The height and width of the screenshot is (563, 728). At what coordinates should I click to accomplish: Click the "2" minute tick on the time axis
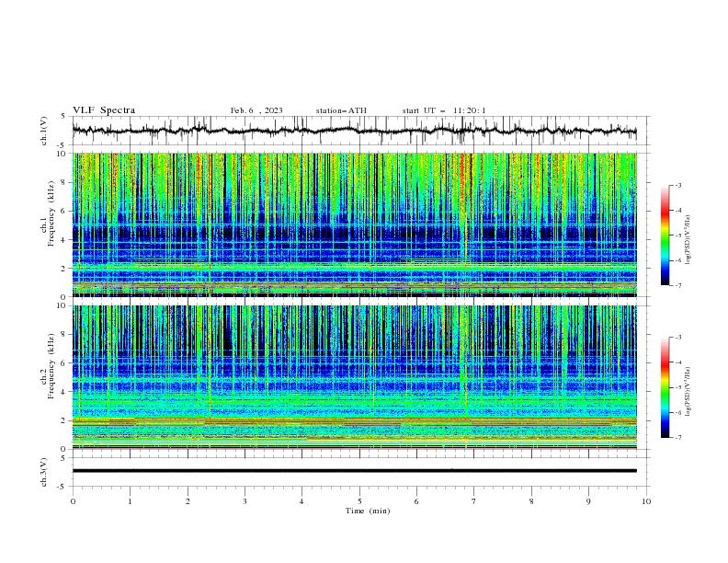point(188,501)
